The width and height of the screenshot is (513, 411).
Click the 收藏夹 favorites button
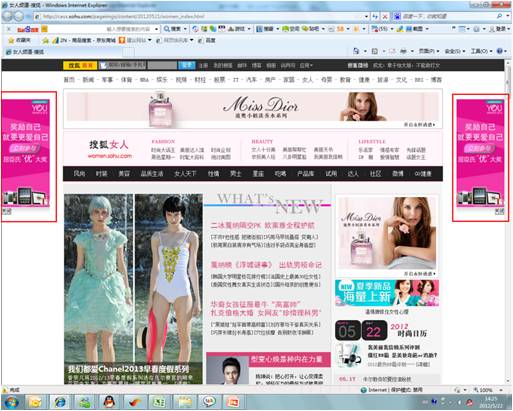[x=19, y=40]
